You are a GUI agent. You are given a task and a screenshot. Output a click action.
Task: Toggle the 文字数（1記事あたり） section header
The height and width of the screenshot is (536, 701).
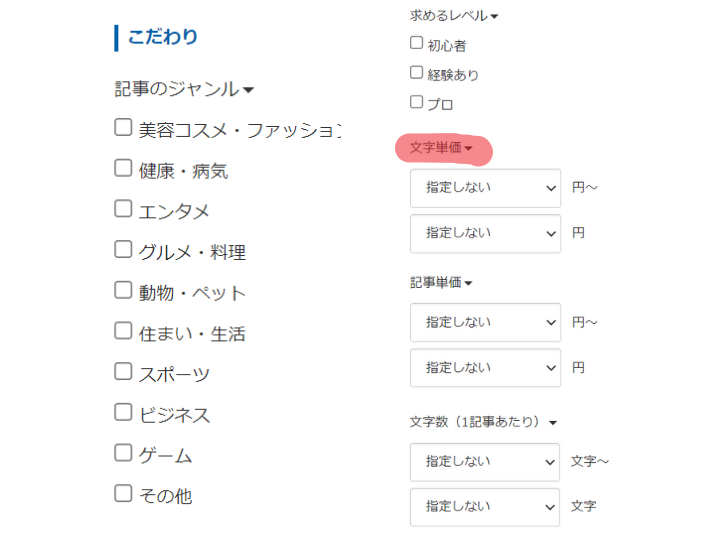pos(483,422)
